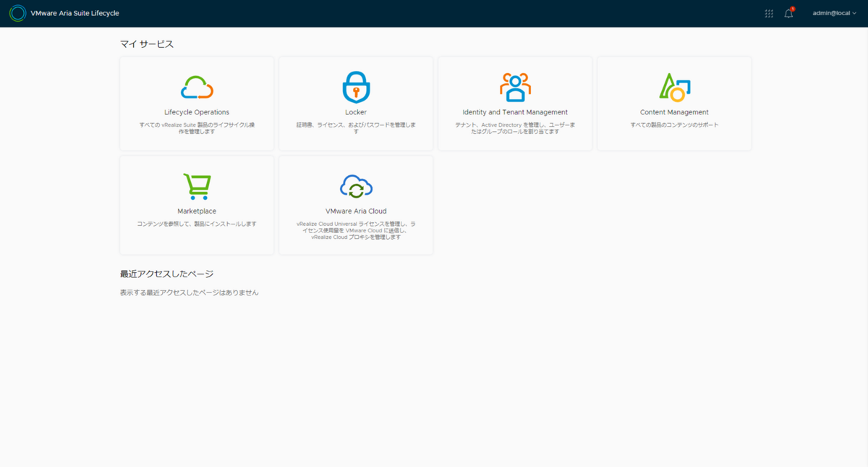The width and height of the screenshot is (868, 467).
Task: Open the Locker service title
Action: point(356,112)
